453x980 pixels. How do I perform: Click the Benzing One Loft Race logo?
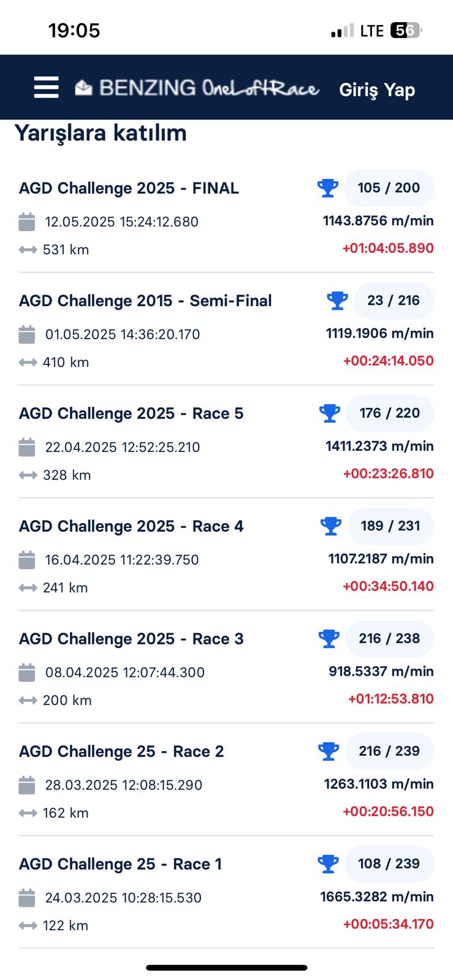click(197, 88)
